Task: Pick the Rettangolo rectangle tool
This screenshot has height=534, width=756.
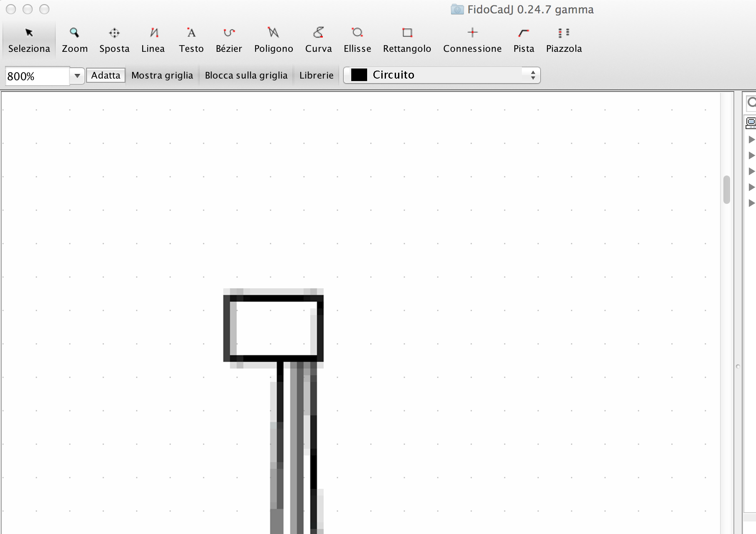Action: click(x=407, y=40)
